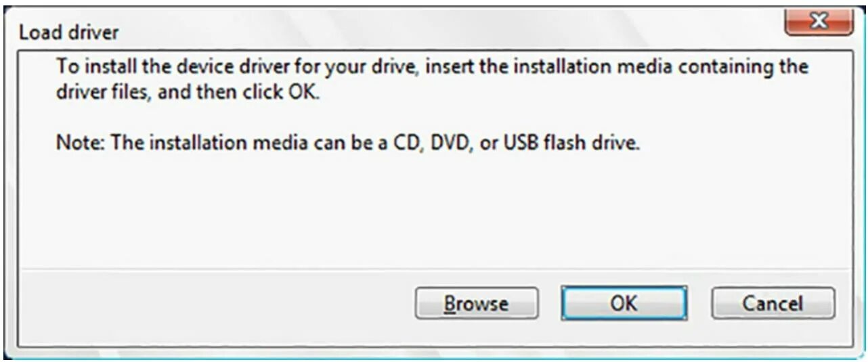
Task: Click the underlined B in the Browse button
Action: 450,304
